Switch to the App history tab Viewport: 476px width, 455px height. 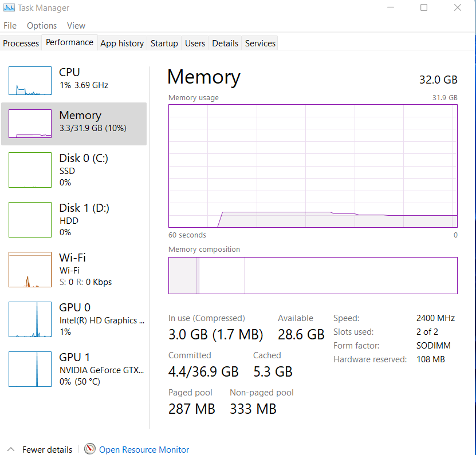(x=122, y=43)
